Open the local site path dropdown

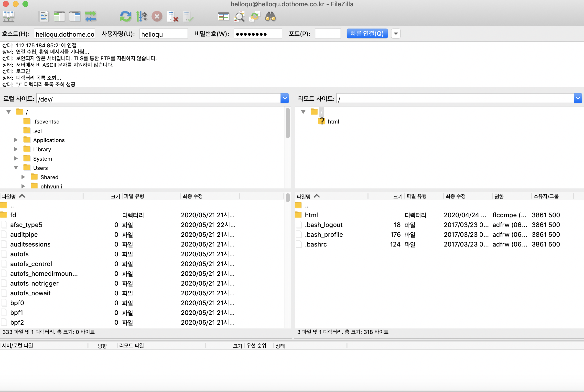coord(284,98)
